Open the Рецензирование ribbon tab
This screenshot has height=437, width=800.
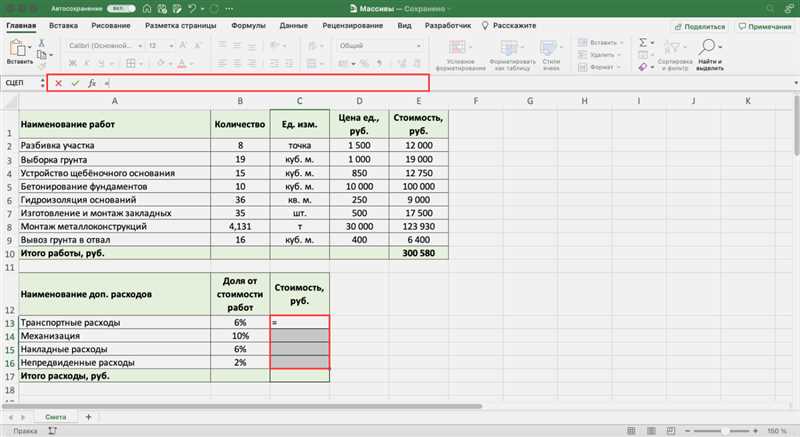coord(352,25)
